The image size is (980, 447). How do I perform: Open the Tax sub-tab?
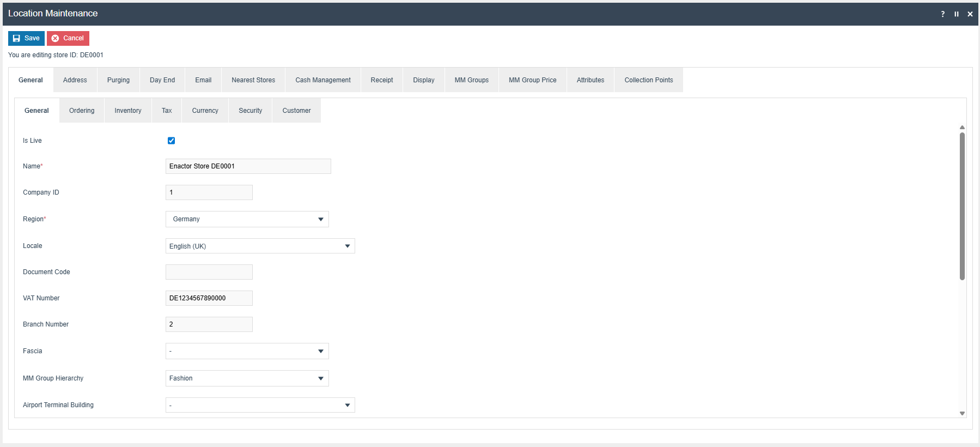click(x=167, y=111)
